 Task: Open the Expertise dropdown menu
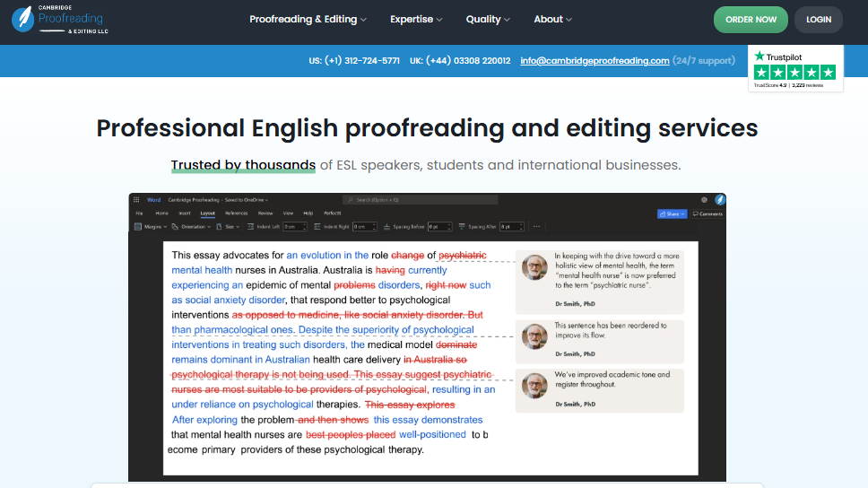pos(416,20)
